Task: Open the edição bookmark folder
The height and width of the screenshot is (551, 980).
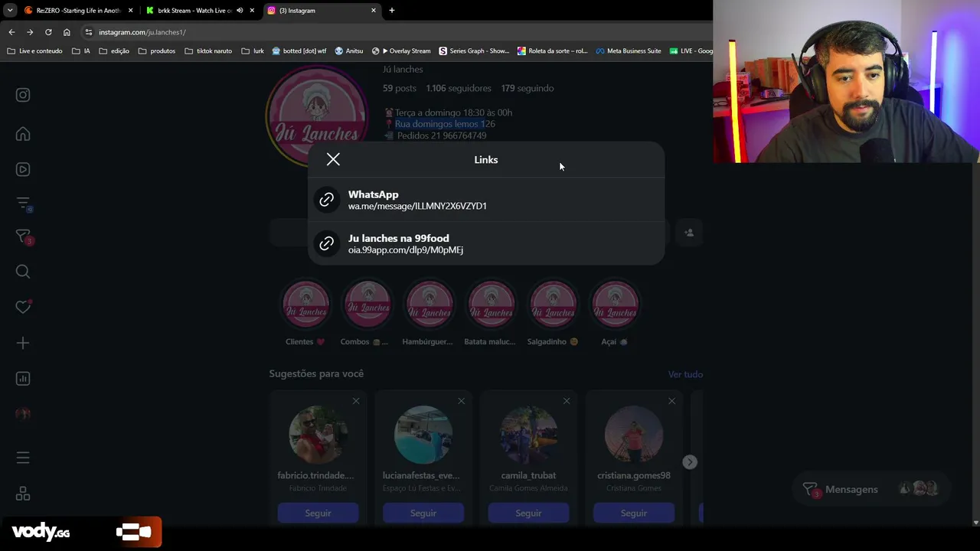Action: (113, 51)
